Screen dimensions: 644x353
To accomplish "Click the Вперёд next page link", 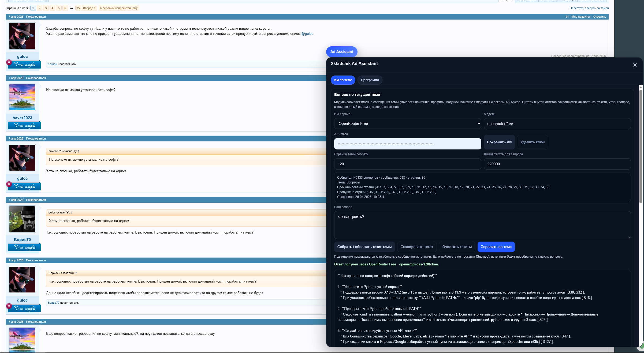I will [x=89, y=8].
